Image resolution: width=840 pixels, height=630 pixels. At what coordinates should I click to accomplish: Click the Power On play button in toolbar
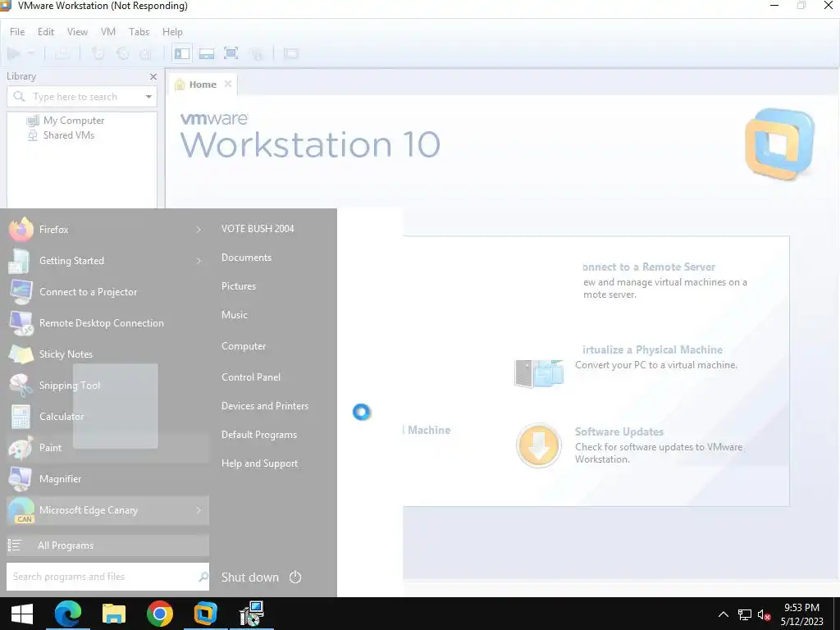[14, 53]
